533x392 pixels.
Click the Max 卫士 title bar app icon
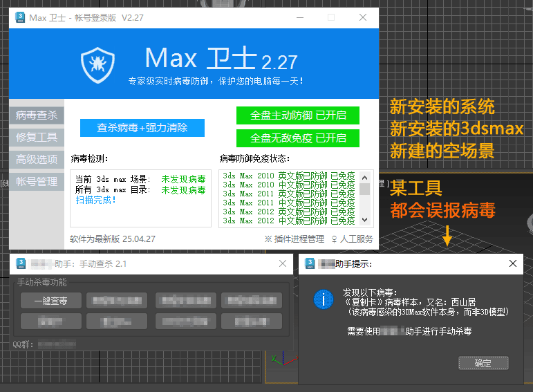19,17
